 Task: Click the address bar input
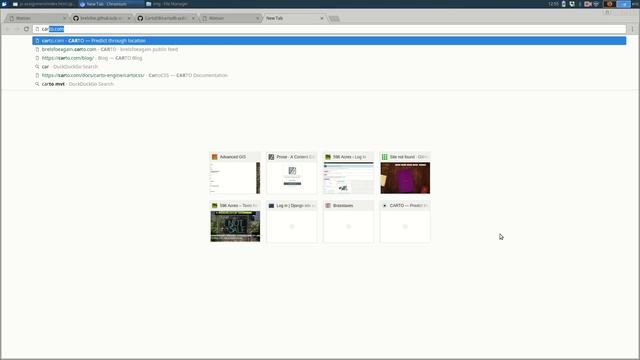click(x=329, y=29)
